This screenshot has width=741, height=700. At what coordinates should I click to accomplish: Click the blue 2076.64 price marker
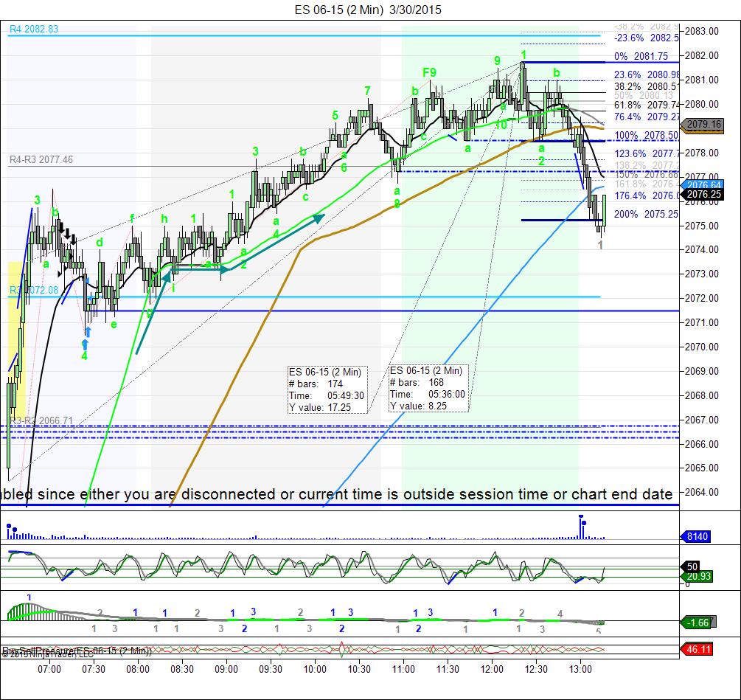(x=703, y=185)
